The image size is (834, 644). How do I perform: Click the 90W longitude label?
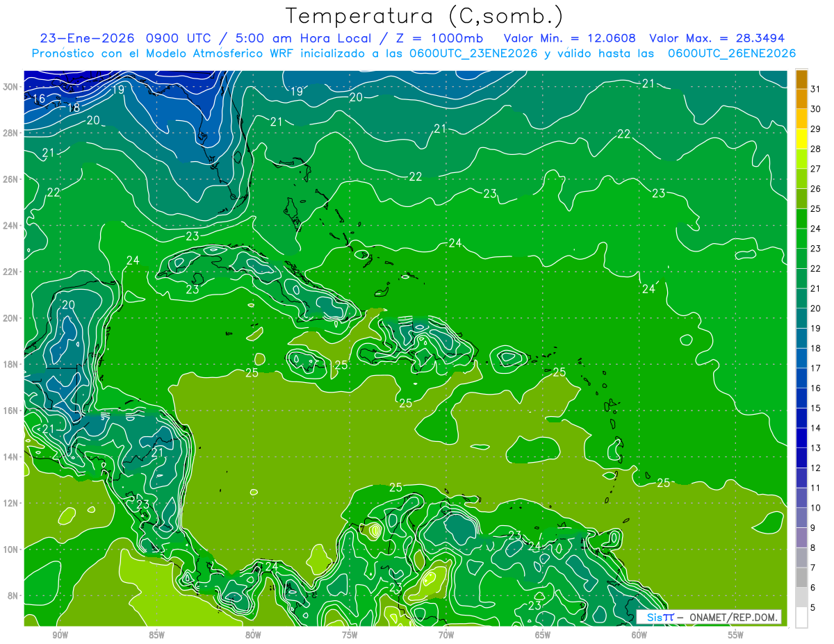[60, 635]
